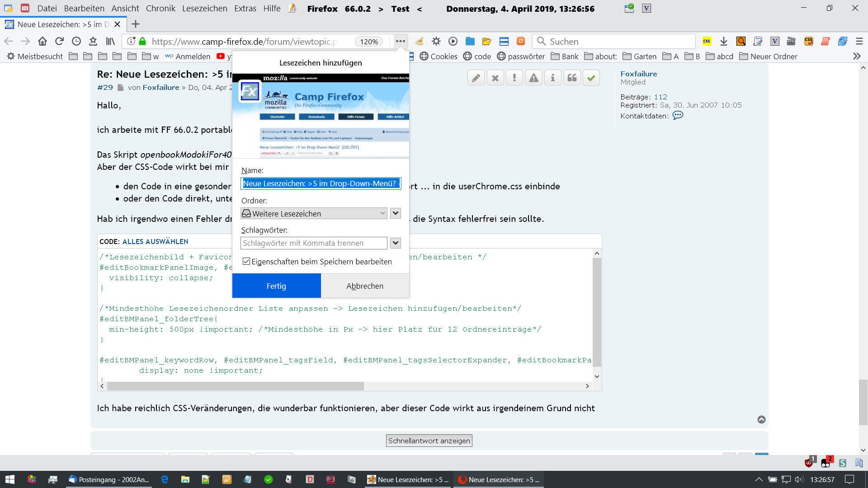
Task: Open the downloads arrow icon
Action: [x=724, y=42]
